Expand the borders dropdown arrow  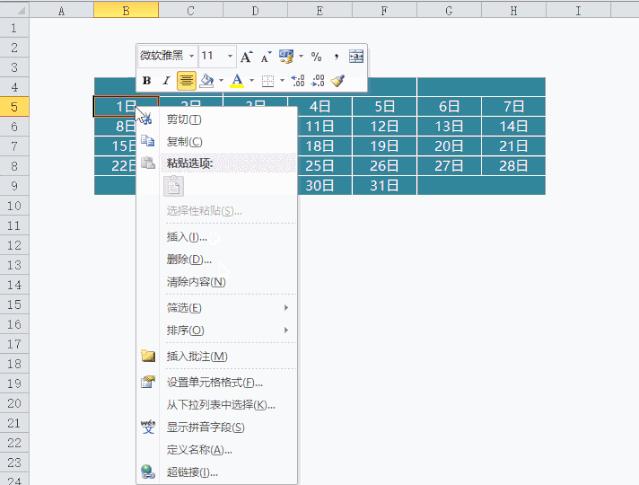tap(282, 81)
